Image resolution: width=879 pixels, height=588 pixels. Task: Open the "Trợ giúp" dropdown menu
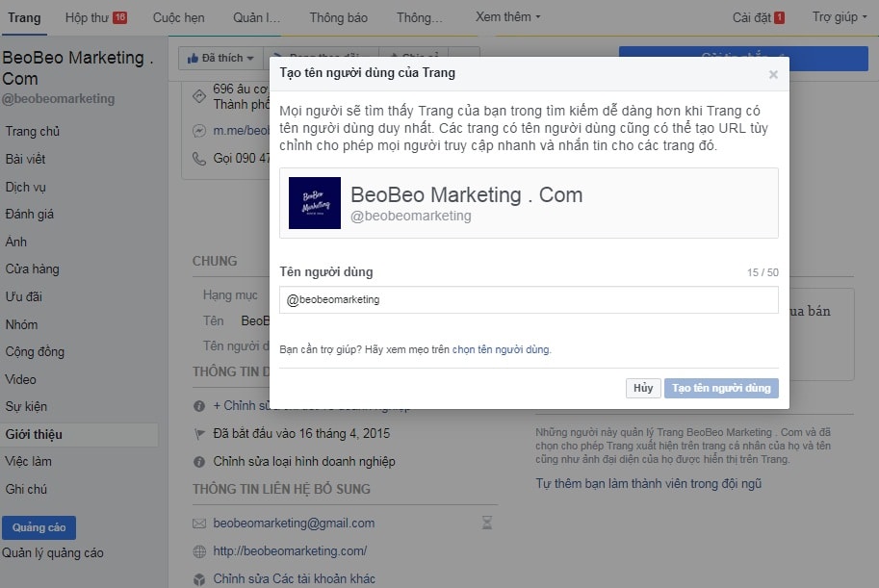[840, 17]
